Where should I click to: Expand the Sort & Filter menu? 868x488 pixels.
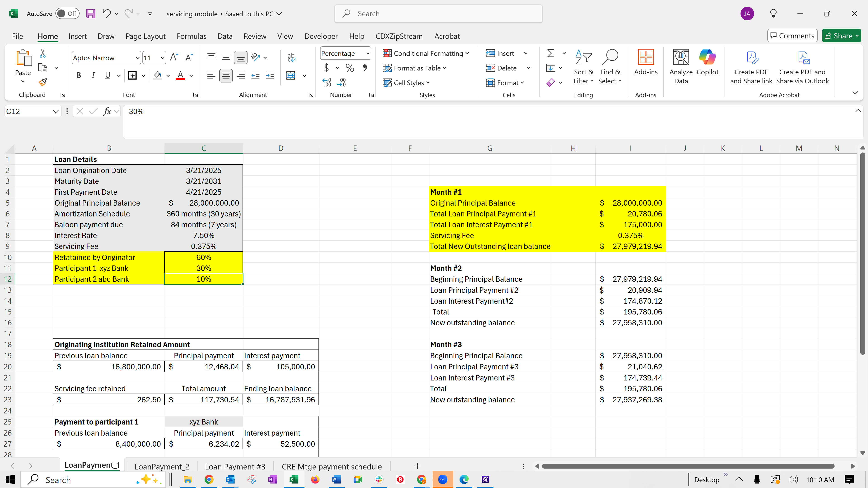(x=584, y=67)
